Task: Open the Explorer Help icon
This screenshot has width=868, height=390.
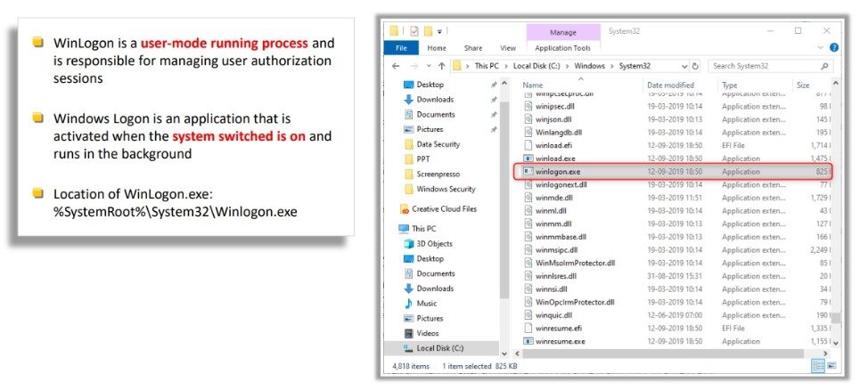Action: click(x=833, y=47)
